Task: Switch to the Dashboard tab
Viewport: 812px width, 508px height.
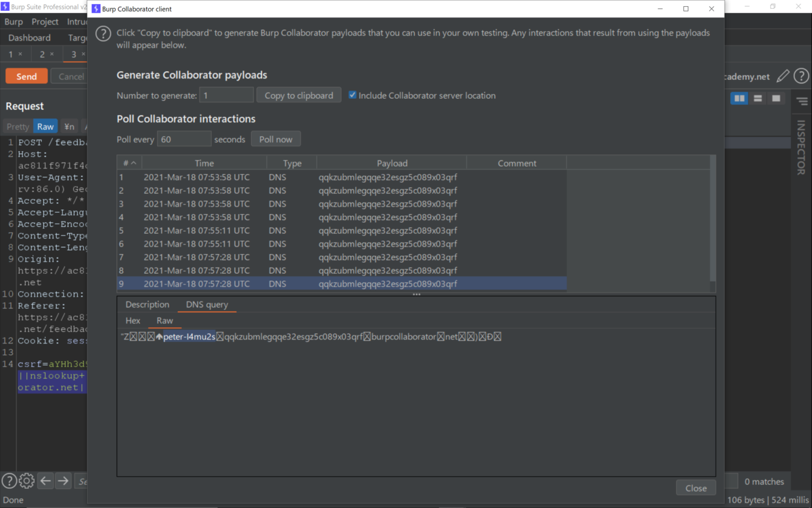Action: click(x=30, y=38)
